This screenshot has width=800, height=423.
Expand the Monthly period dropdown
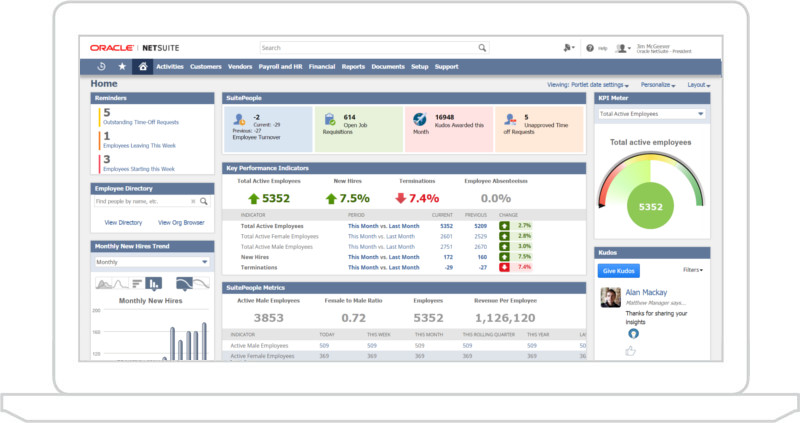tap(151, 262)
